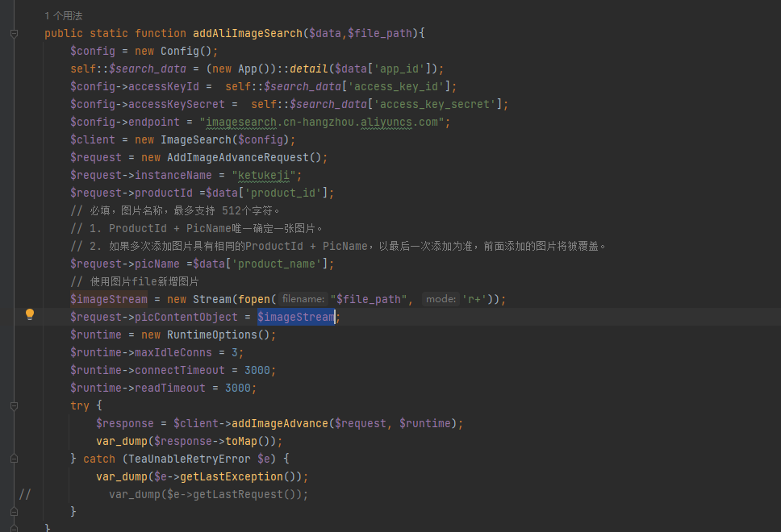Click the ImageSearch class name

point(196,139)
